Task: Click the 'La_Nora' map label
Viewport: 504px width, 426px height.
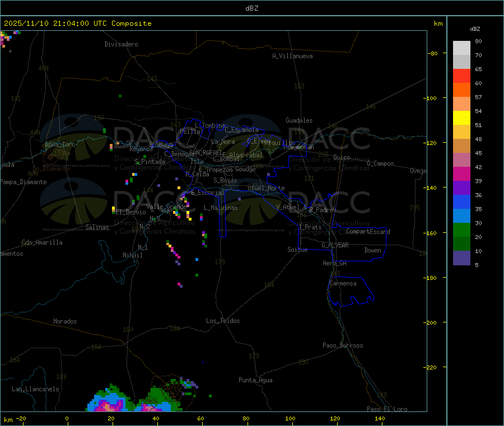Action: click(223, 142)
